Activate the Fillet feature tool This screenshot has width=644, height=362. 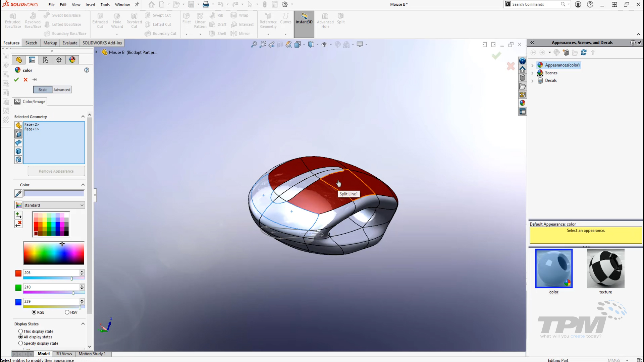pos(186,18)
